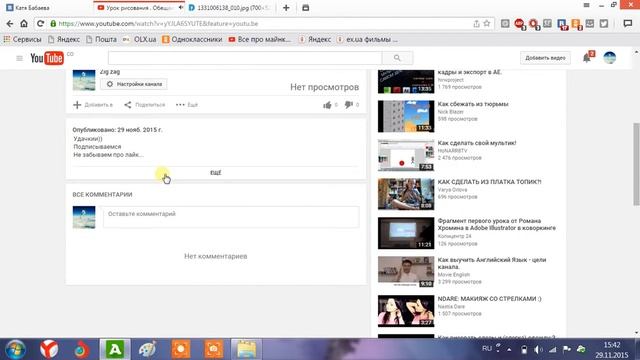Viewport: 640px width, 360px height.
Task: Open YouTube notifications bell
Action: [587, 58]
